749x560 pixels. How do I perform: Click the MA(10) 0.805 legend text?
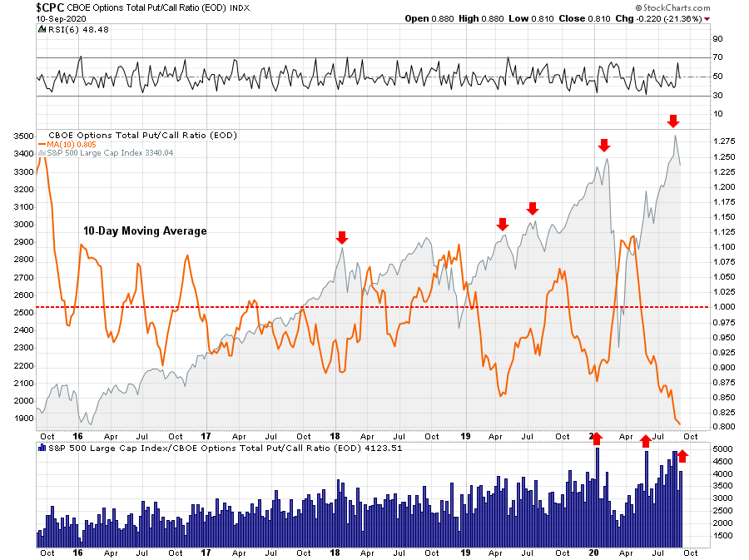(x=72, y=144)
